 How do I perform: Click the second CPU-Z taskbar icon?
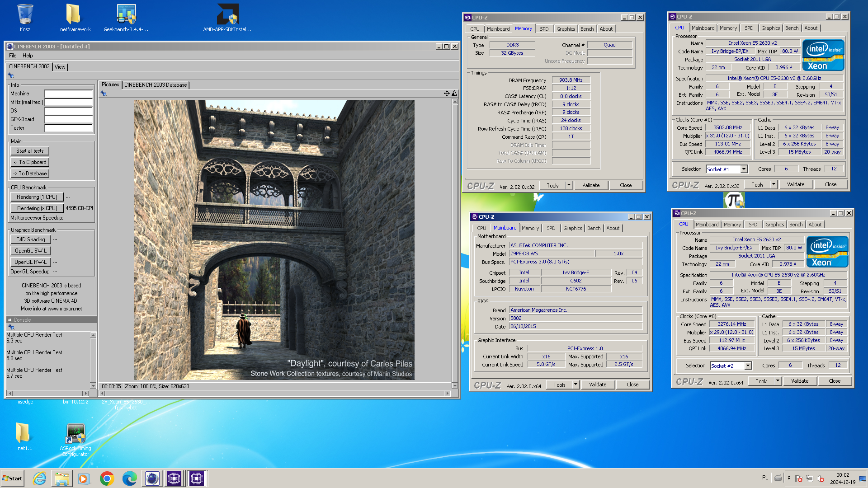pos(197,478)
